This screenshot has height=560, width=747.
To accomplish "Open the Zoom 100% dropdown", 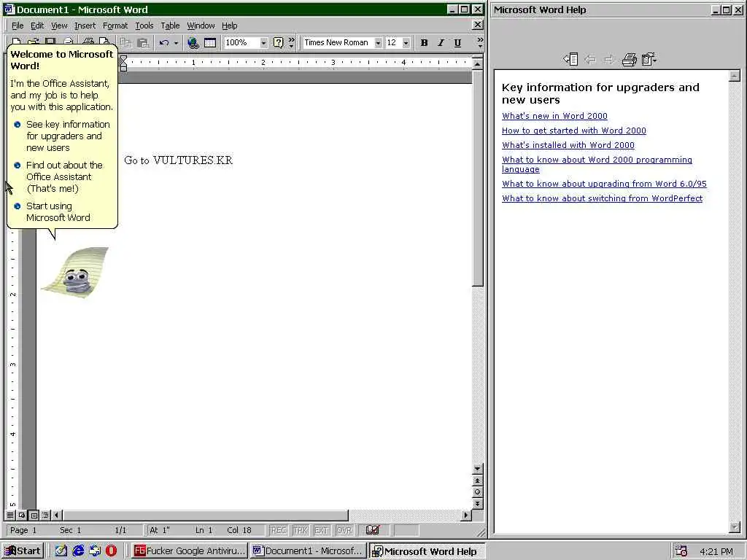I will tap(263, 43).
